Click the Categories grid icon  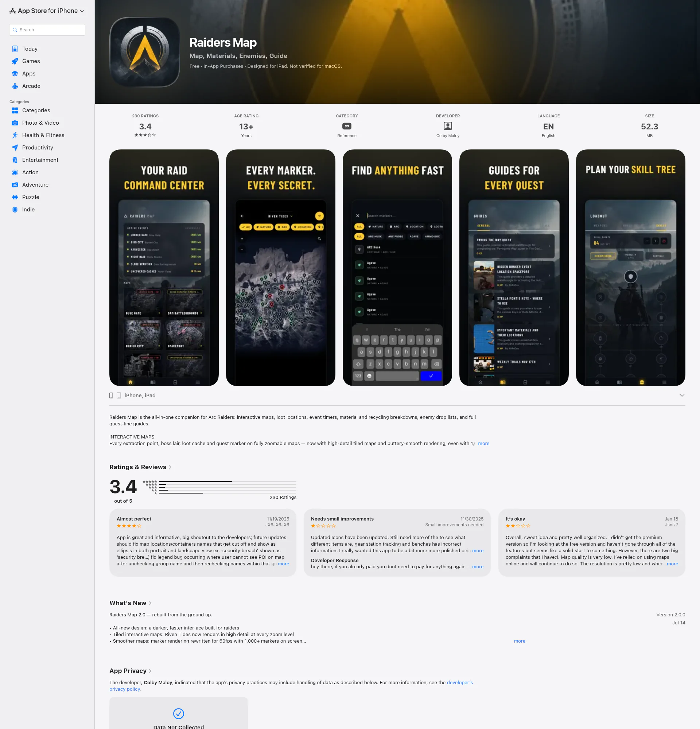tap(15, 110)
